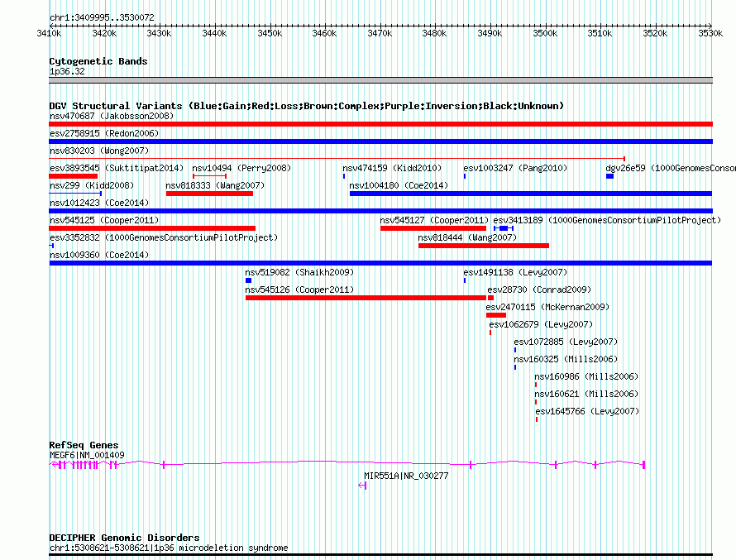Click the nsv545126 (Cooper2011) label

point(299,290)
